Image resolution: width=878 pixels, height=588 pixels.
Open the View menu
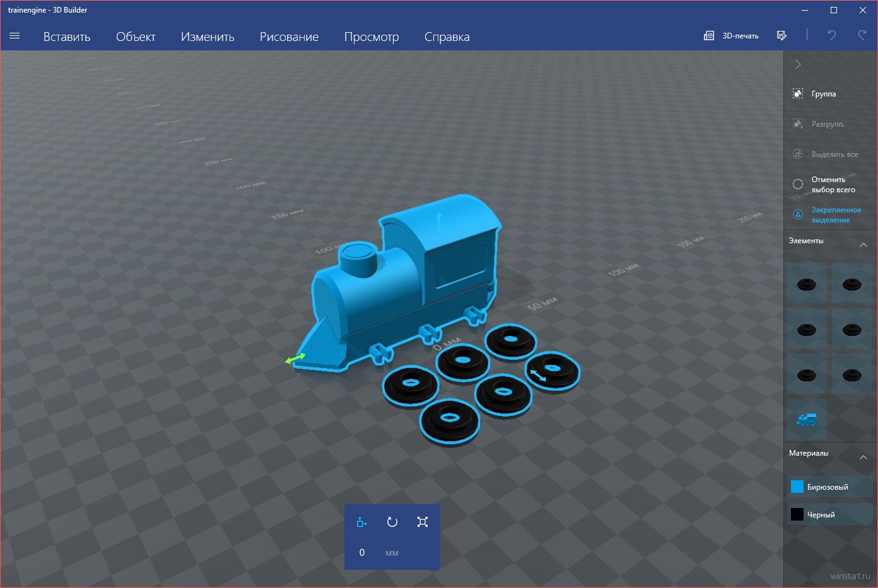click(371, 37)
